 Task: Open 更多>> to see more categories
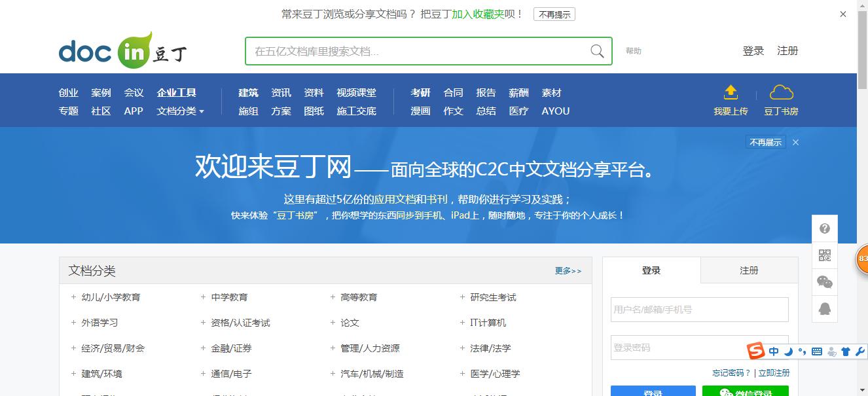point(567,270)
